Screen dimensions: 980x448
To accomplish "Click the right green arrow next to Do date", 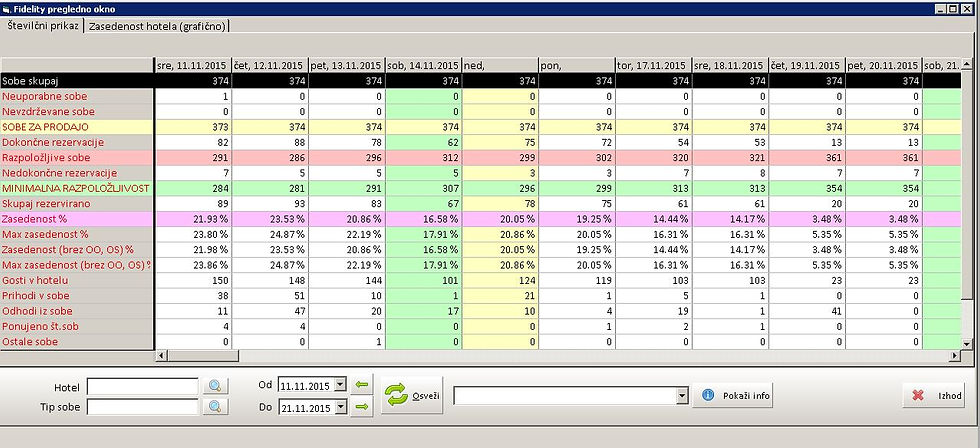I will point(361,407).
